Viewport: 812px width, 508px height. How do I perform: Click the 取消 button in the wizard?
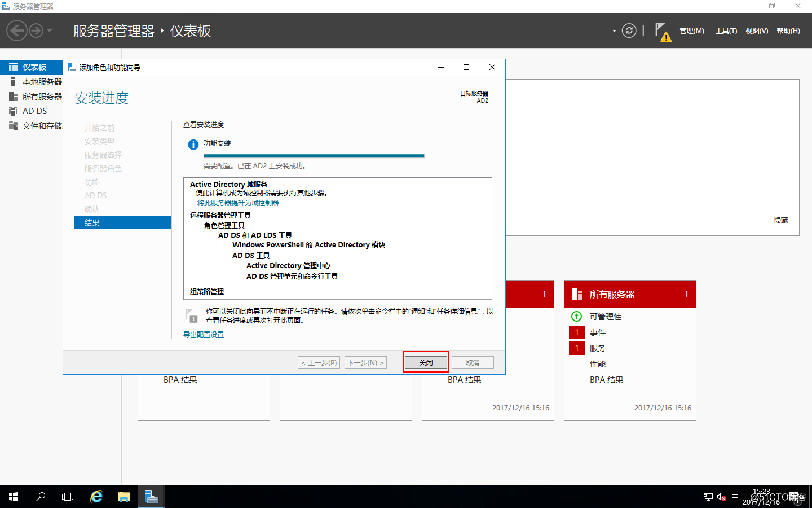pos(473,362)
